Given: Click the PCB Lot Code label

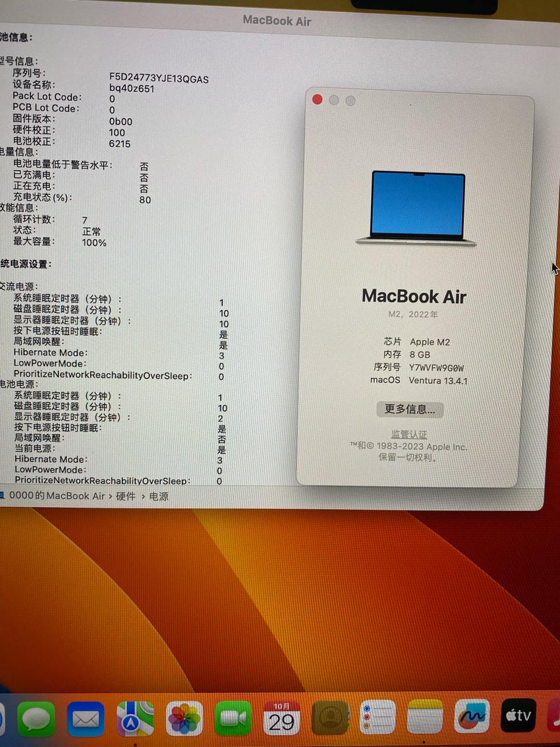Looking at the screenshot, I should click(45, 108).
